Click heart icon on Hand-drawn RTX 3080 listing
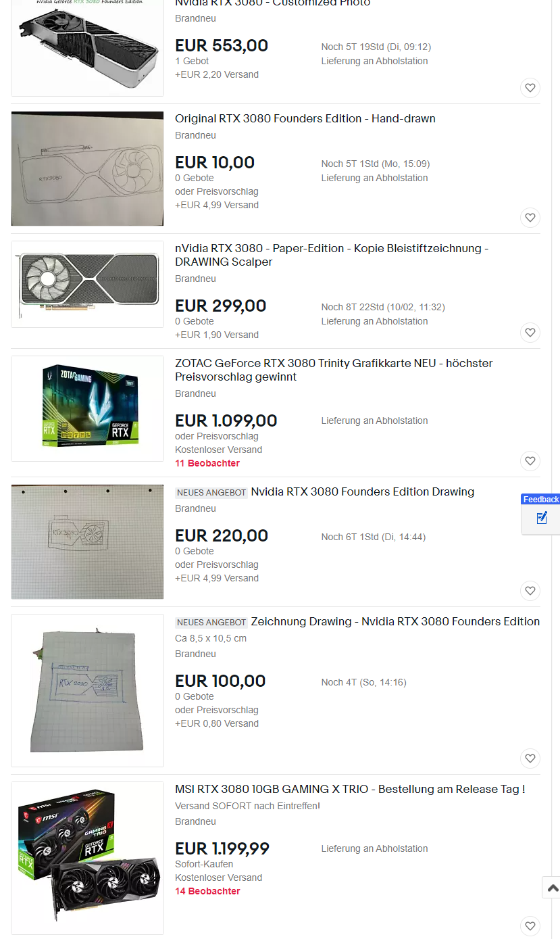 point(530,218)
